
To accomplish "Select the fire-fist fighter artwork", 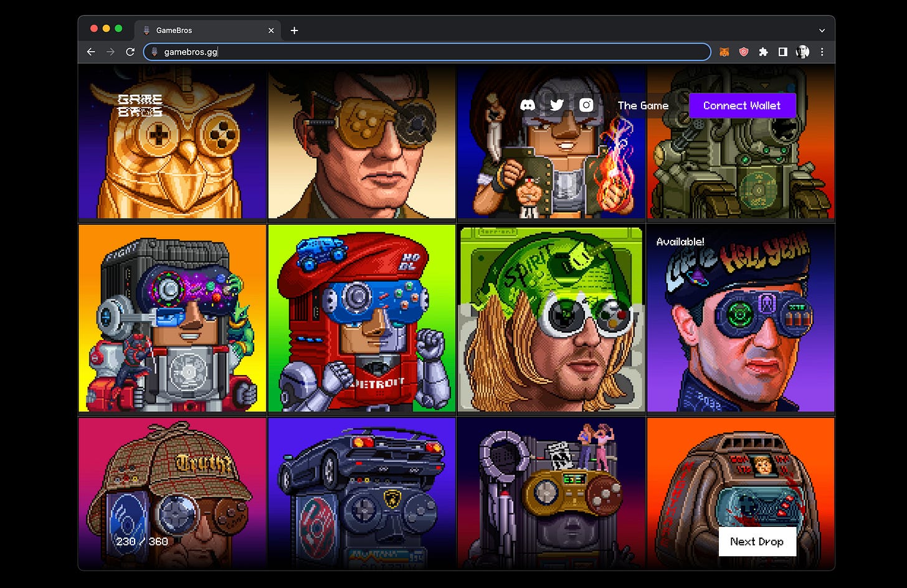I will [x=551, y=143].
